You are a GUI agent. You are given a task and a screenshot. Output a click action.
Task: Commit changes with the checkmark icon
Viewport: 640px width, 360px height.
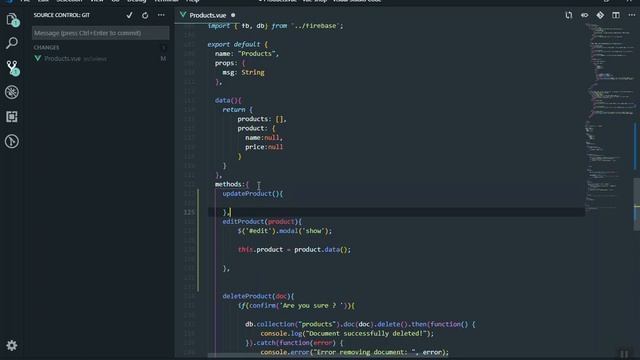pyautogui.click(x=129, y=15)
